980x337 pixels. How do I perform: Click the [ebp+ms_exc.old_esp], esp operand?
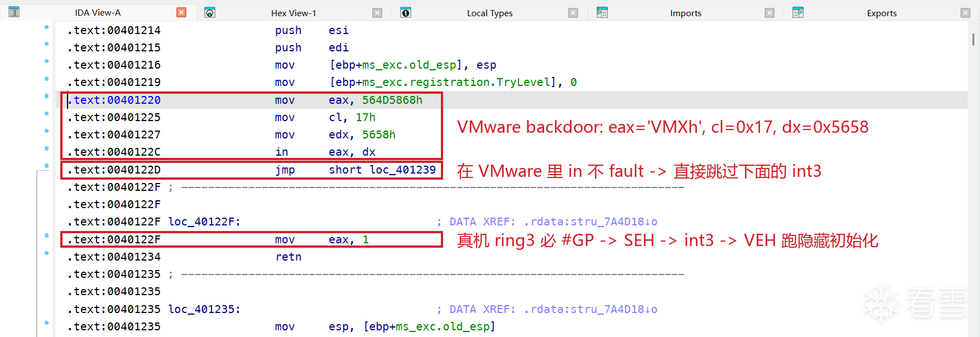(x=412, y=65)
